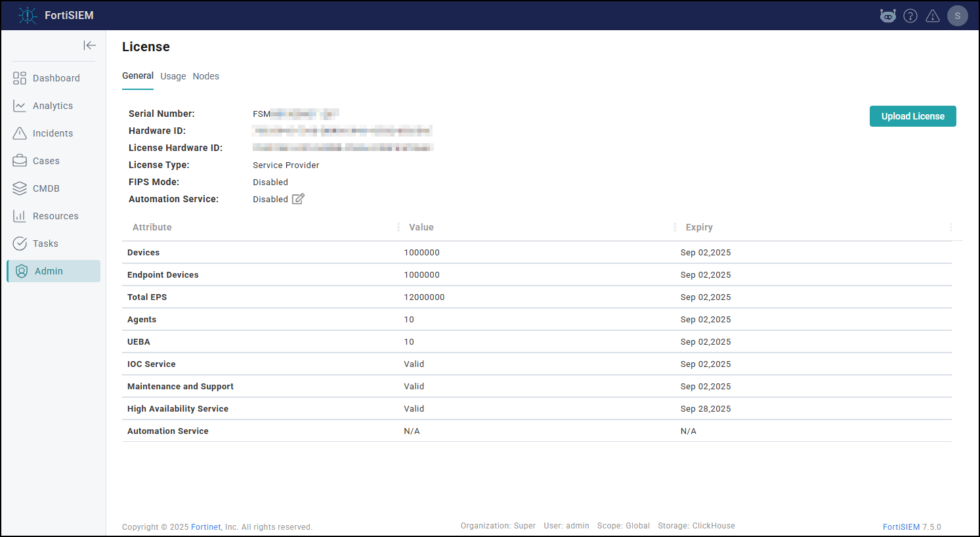Click the Cases briefcase icon
The image size is (980, 537).
20,161
